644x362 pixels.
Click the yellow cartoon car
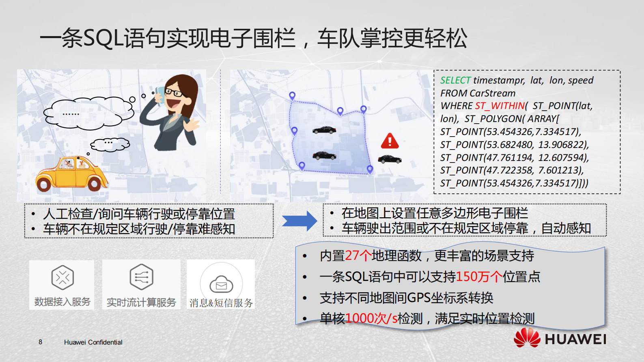(x=71, y=174)
